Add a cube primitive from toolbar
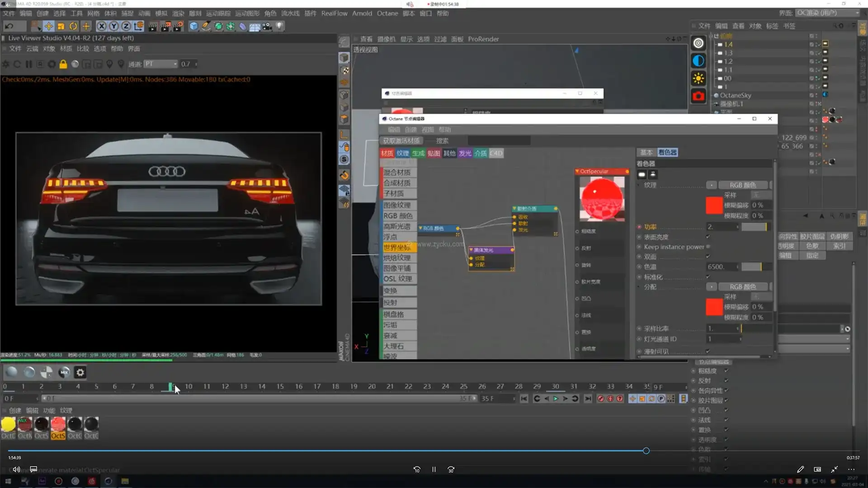Screen dimensions: 868x488 [x=193, y=26]
